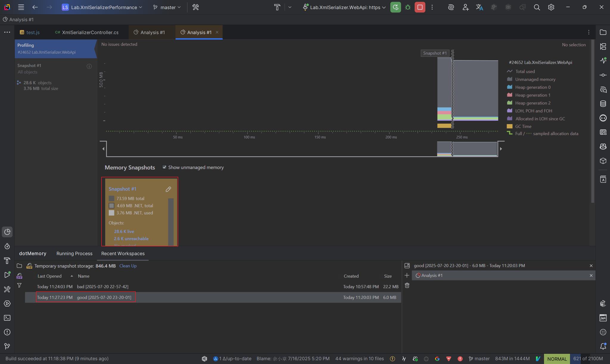Open the Code With Me user icon
The image size is (610, 364).
465,7
